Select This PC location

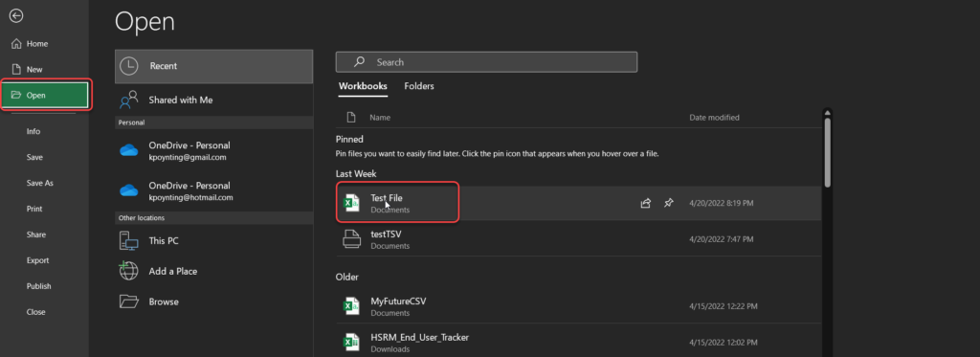pyautogui.click(x=213, y=240)
